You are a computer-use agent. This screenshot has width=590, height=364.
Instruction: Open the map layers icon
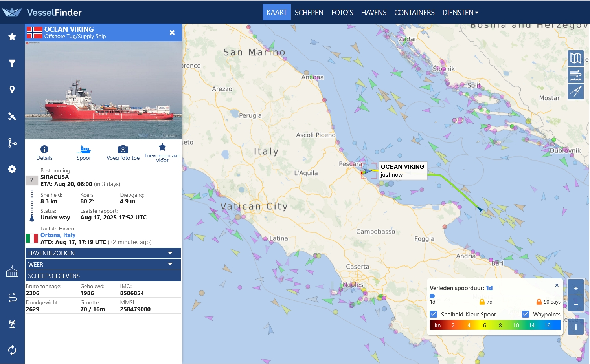click(x=576, y=59)
